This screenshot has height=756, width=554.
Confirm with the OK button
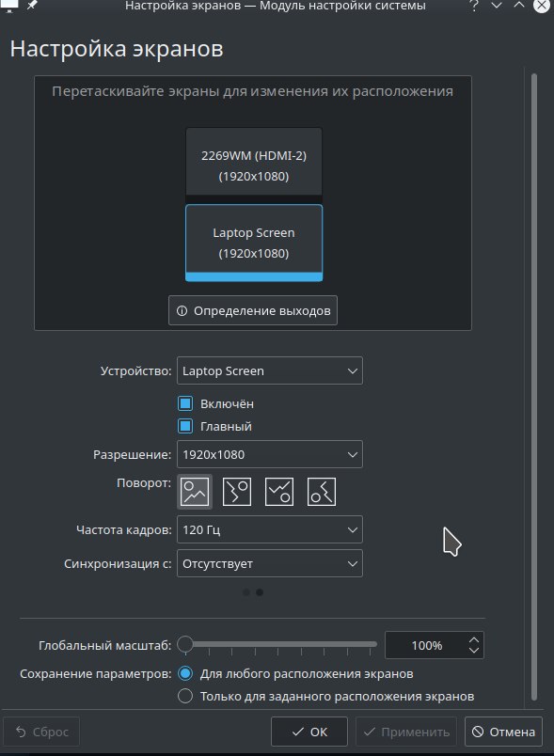309,732
